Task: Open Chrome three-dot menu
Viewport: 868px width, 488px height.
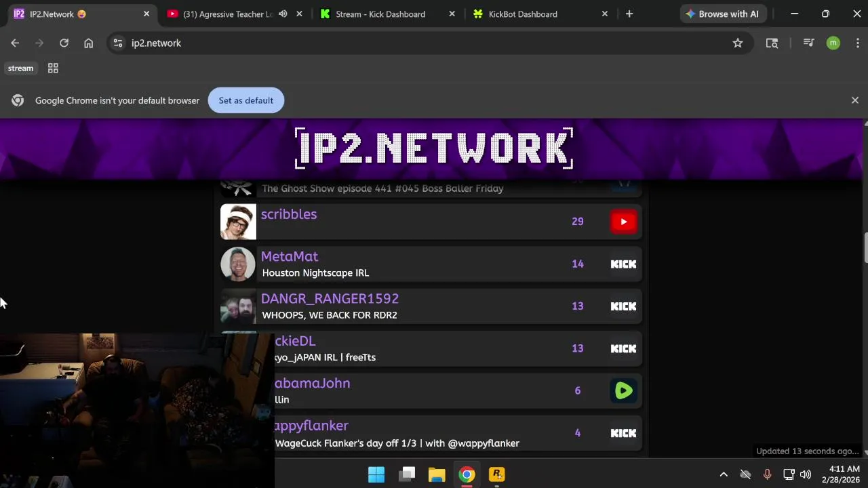Action: [857, 43]
